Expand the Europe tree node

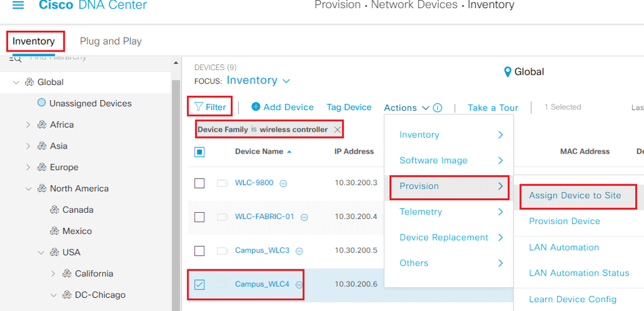tap(28, 167)
